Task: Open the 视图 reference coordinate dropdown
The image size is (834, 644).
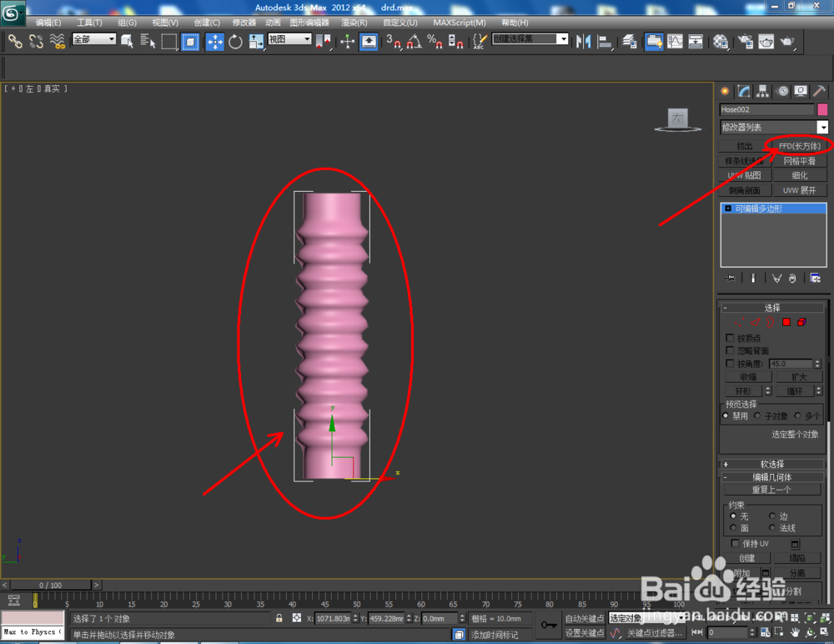Action: coord(289,39)
